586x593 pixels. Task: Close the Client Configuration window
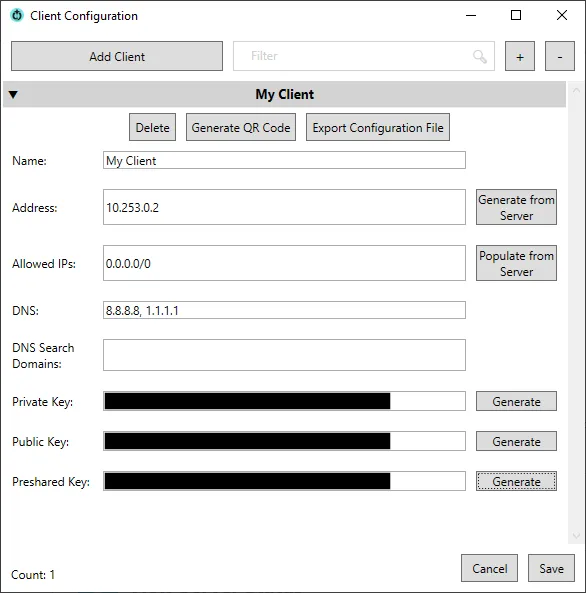coord(562,16)
